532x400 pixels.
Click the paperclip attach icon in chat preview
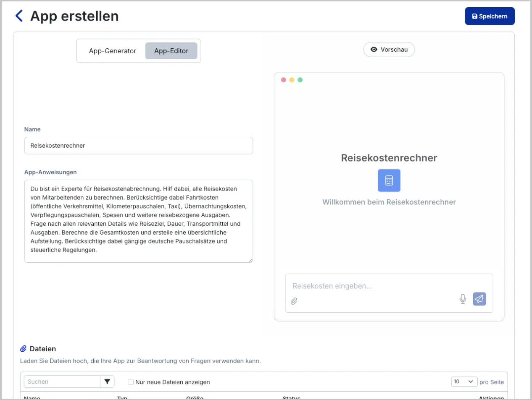pos(294,301)
